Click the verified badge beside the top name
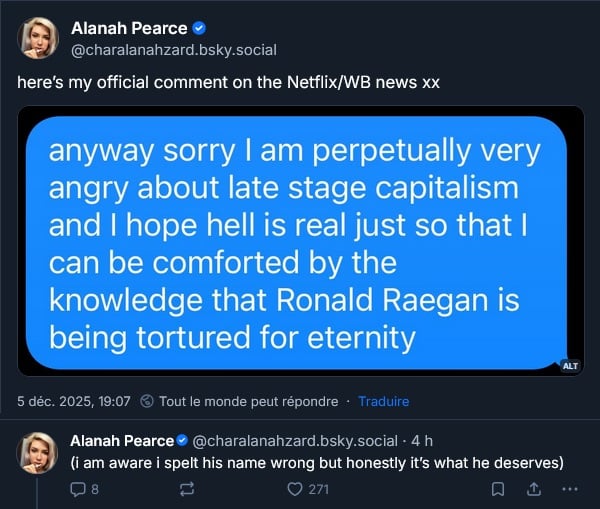This screenshot has width=600, height=509. [199, 30]
